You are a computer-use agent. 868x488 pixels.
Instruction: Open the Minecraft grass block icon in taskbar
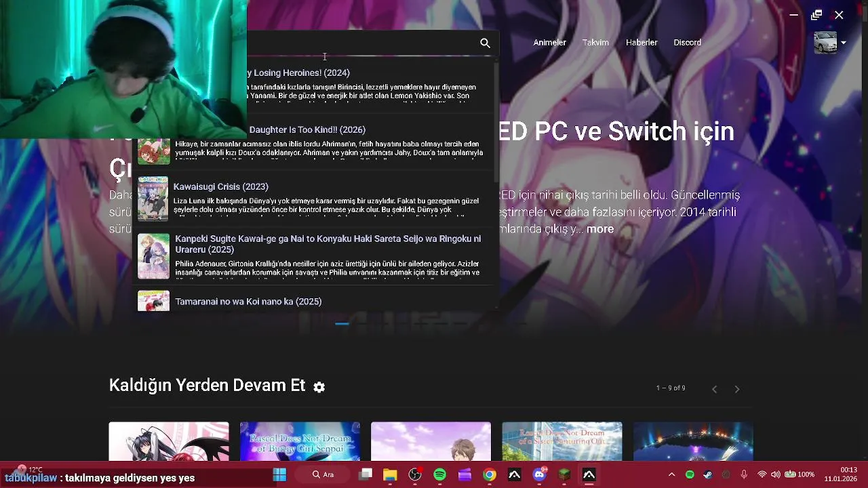coord(564,474)
